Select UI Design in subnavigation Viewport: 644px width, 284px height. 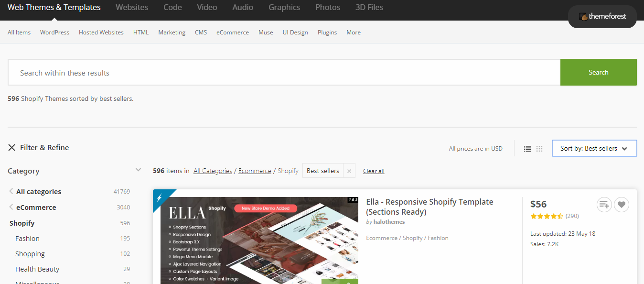coord(295,33)
